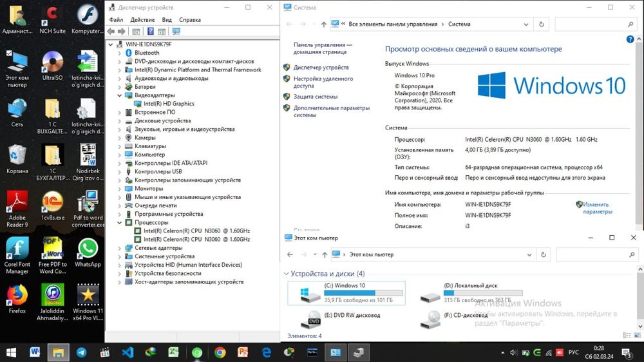644x362 pixels.
Task: Click Защита системы link
Action: (316, 97)
